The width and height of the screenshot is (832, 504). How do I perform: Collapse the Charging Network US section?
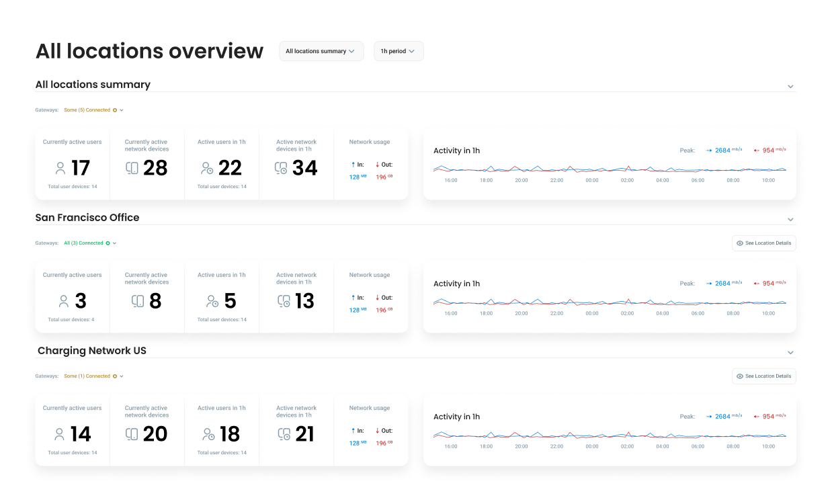click(790, 352)
